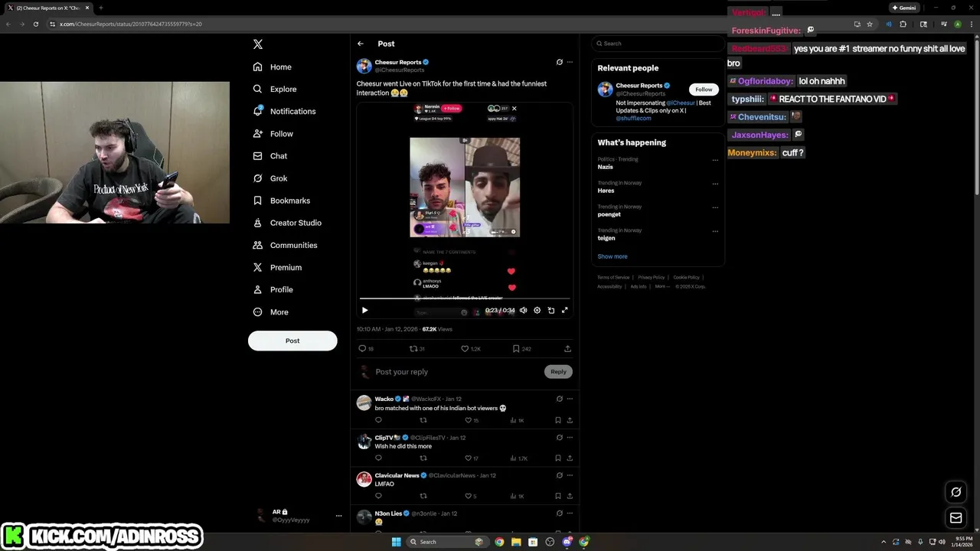Open Creator Studio in sidebar
The image size is (980, 551).
click(287, 223)
